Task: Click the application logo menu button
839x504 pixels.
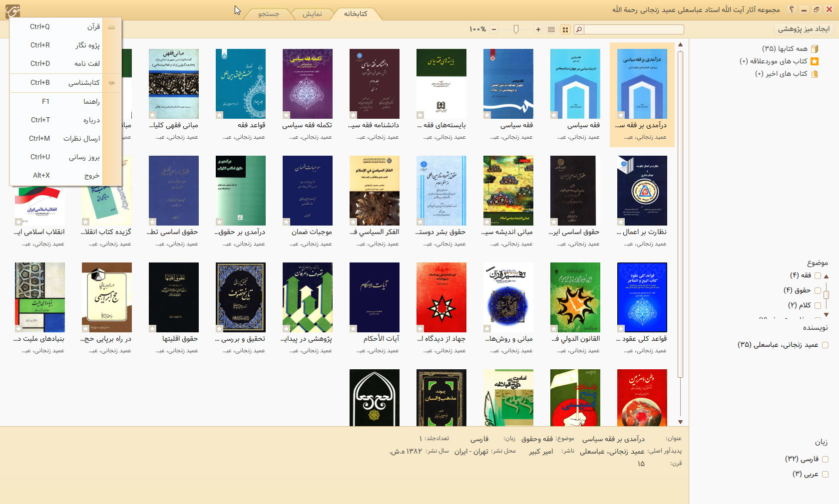Action: pos(12,10)
